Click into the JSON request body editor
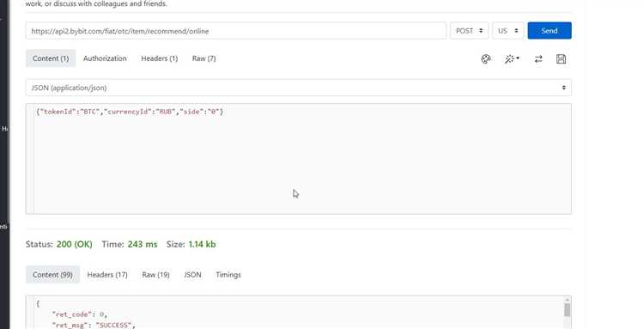Screen dimensions: 644x329 298,159
